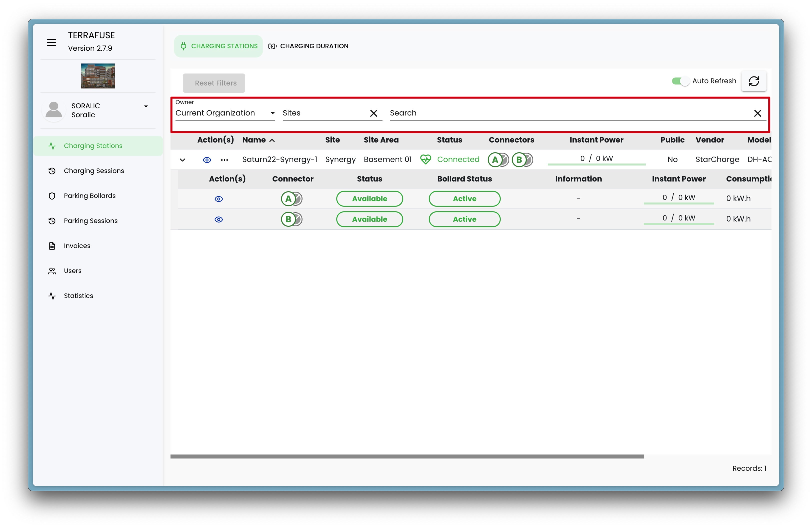
Task: Click the hamburger menu icon
Action: (51, 42)
